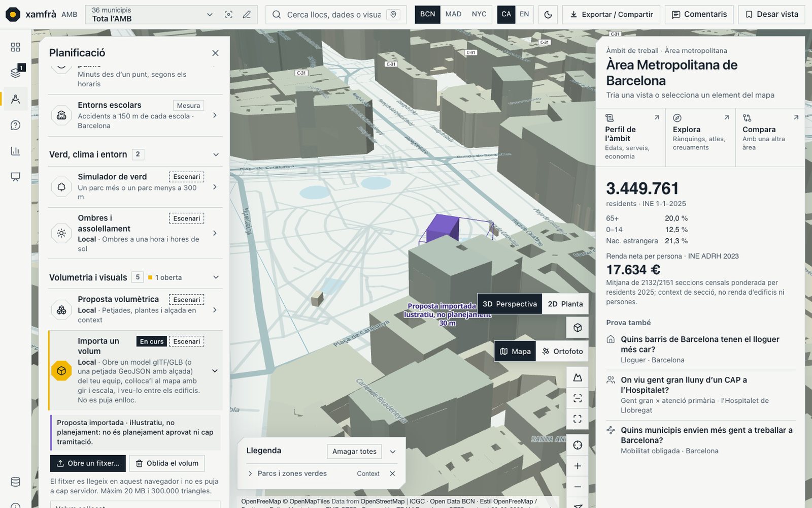
Task: Click the pencil edit icon in top bar
Action: point(247,15)
